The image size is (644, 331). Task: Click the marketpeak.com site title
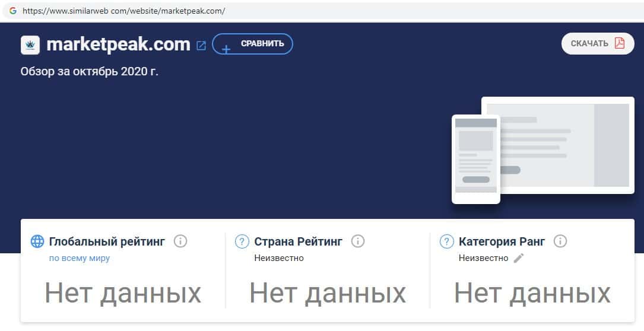[x=118, y=44]
